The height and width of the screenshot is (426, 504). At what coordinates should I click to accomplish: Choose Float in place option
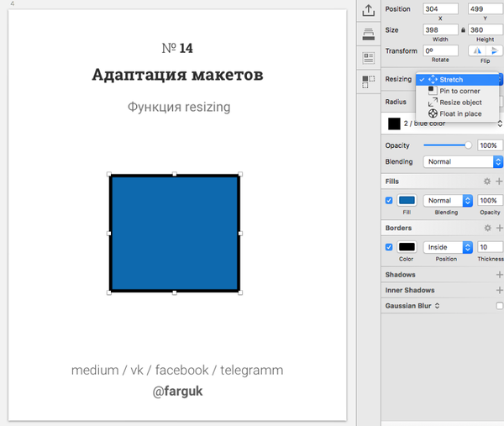[x=458, y=113]
